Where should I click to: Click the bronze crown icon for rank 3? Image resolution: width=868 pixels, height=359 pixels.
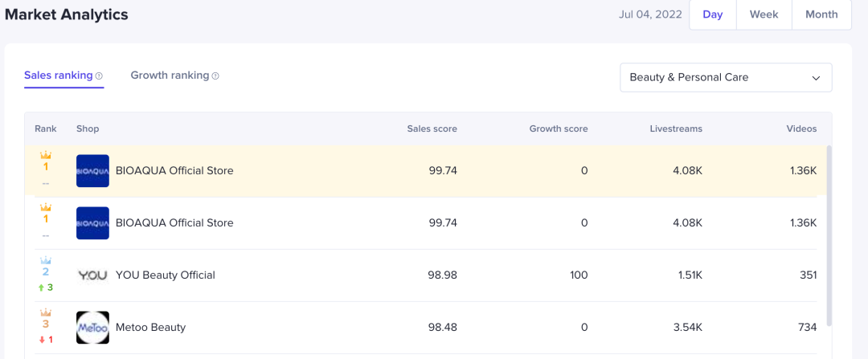(46, 312)
